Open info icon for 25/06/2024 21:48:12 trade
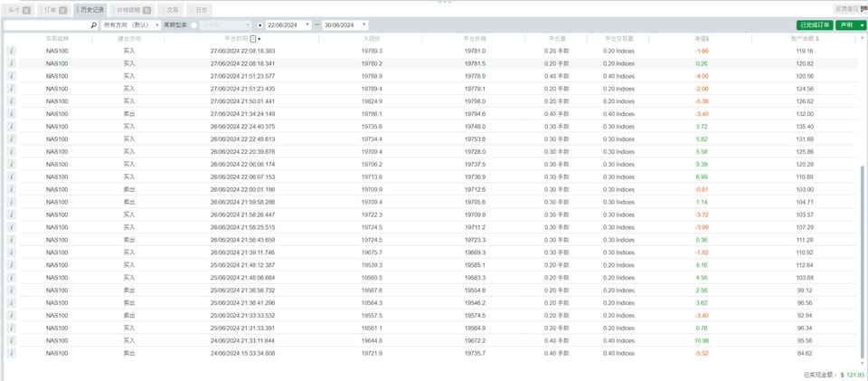Screen dimensions: 868x381 coord(12,265)
